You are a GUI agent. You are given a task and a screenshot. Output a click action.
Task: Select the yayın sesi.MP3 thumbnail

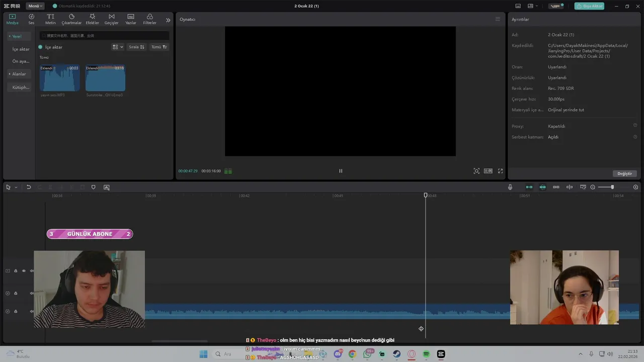point(59,78)
